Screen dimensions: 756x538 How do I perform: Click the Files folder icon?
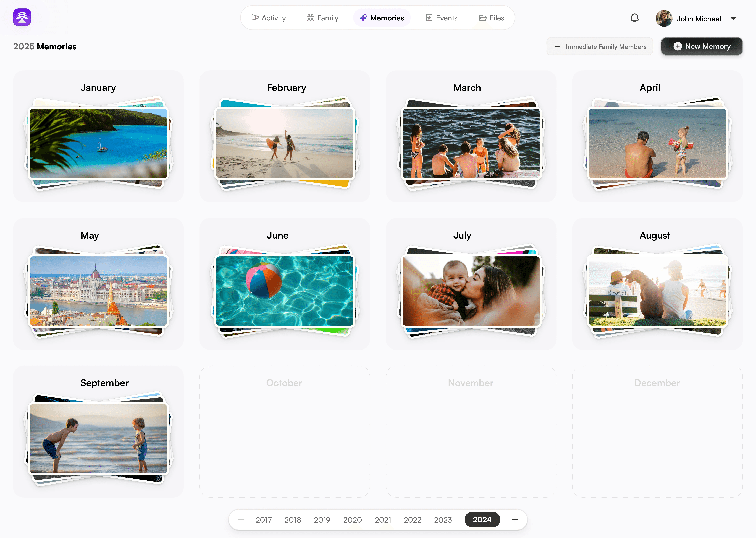pos(483,18)
